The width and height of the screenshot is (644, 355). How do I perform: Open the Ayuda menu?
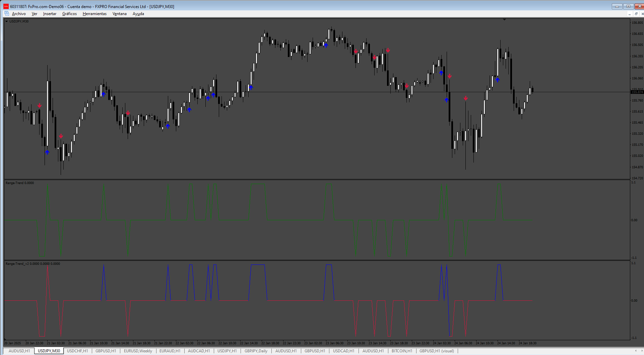tap(138, 14)
